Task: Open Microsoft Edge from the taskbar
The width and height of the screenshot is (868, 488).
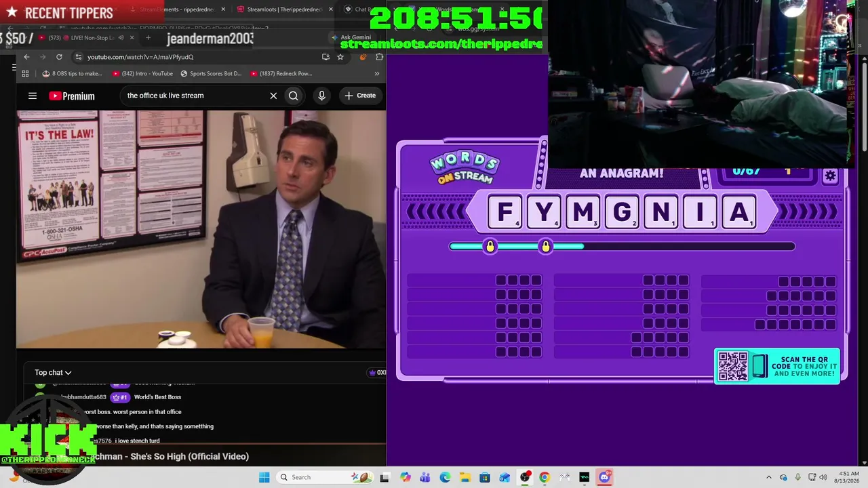Action: [445, 477]
